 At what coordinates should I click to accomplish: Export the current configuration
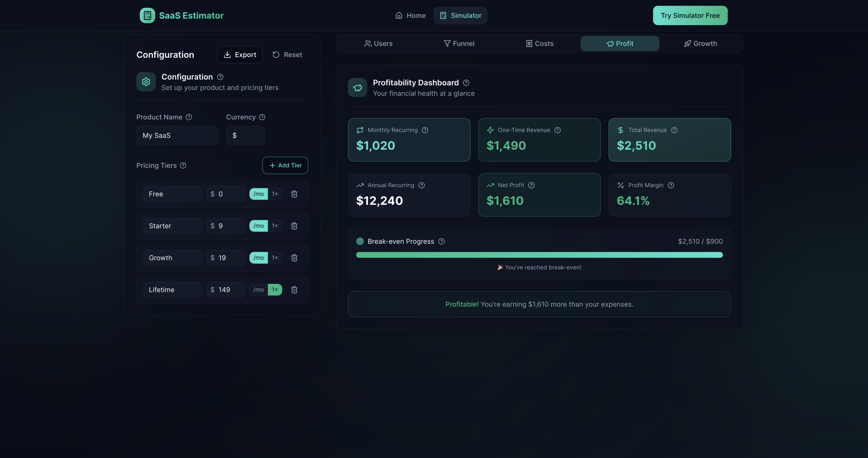[x=240, y=54]
